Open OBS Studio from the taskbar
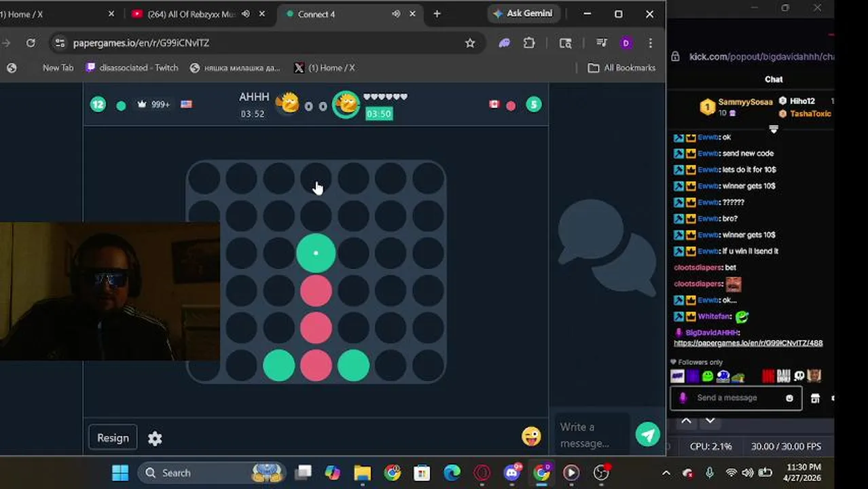This screenshot has width=868, height=489. tap(601, 473)
